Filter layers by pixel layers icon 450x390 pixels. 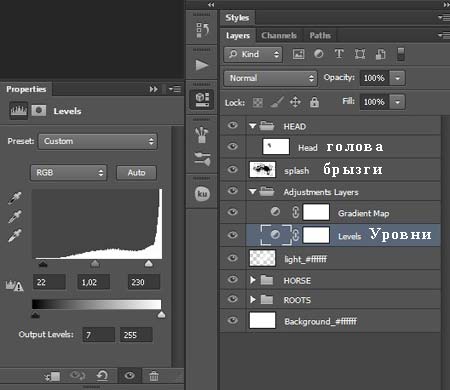pyautogui.click(x=298, y=54)
